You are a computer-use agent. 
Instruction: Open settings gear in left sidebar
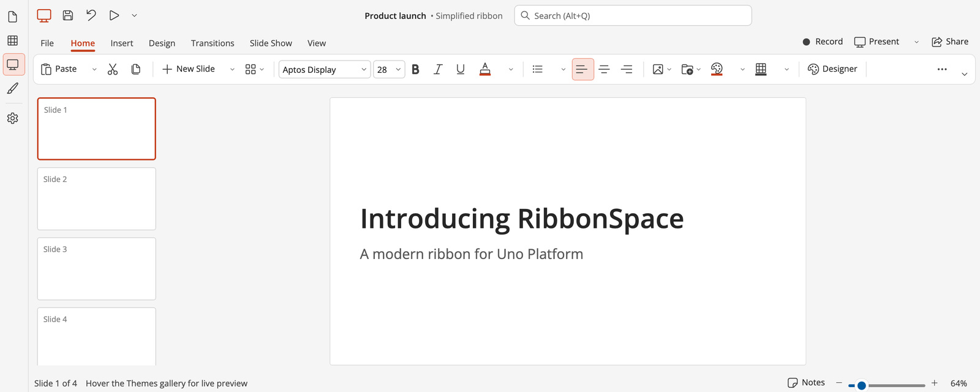(12, 118)
